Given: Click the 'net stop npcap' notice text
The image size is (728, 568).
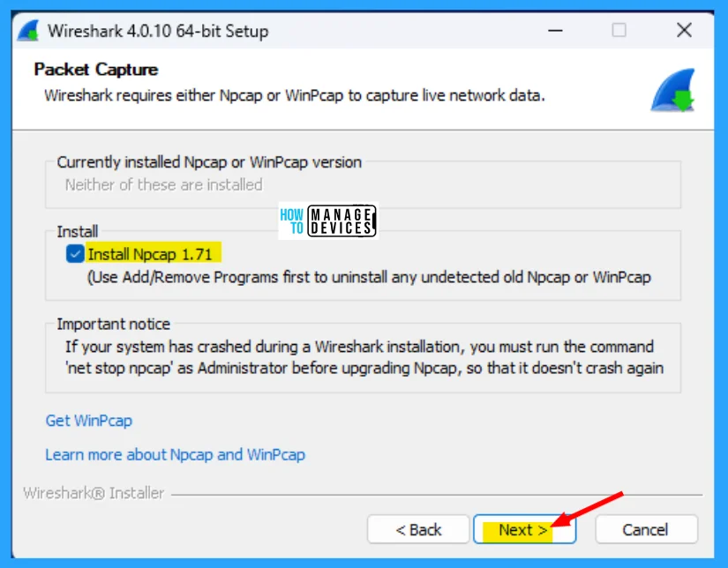Looking at the screenshot, I should coord(364,368).
